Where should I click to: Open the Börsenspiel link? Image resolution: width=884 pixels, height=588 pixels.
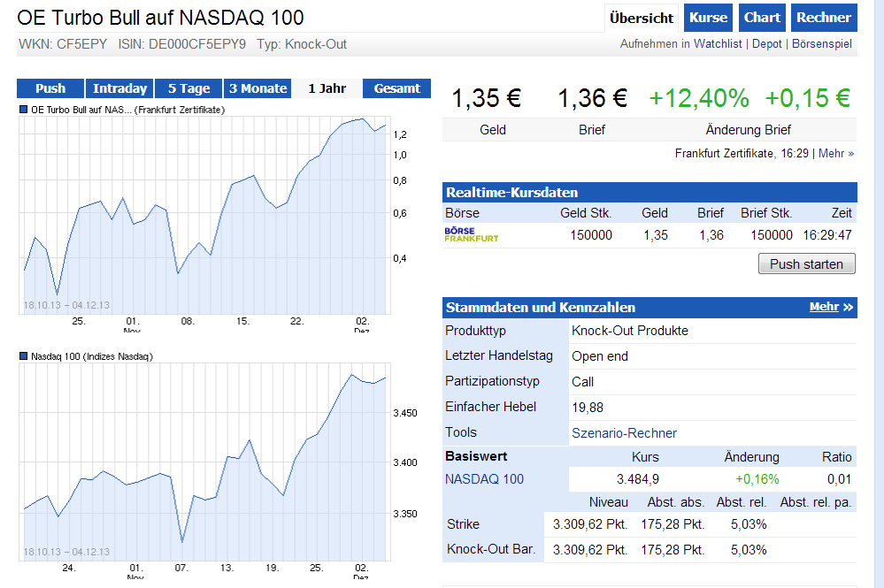pyautogui.click(x=823, y=44)
